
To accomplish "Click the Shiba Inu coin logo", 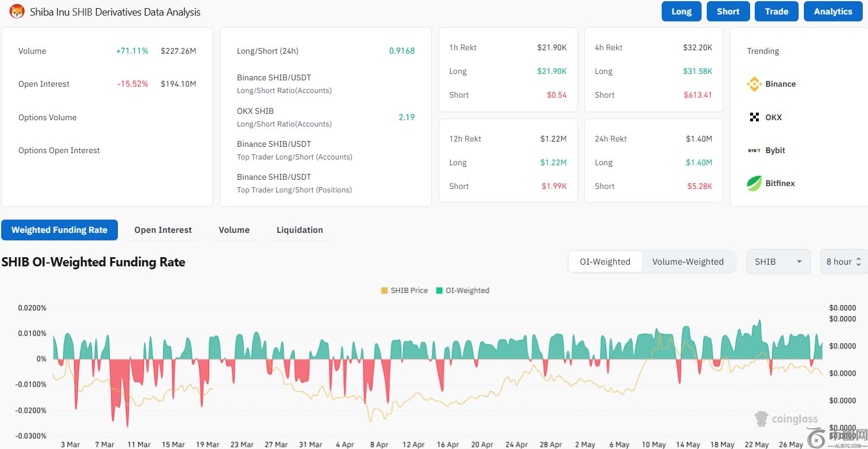I will point(17,12).
